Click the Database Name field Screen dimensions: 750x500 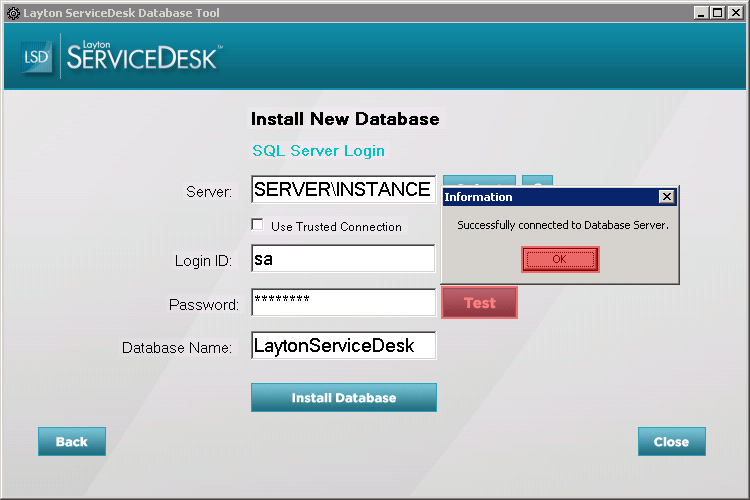343,345
